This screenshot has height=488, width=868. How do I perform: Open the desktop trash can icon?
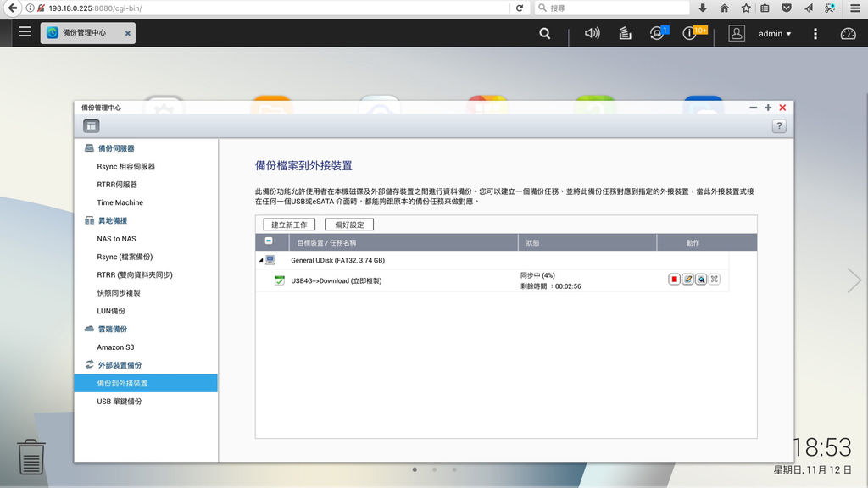coord(31,457)
